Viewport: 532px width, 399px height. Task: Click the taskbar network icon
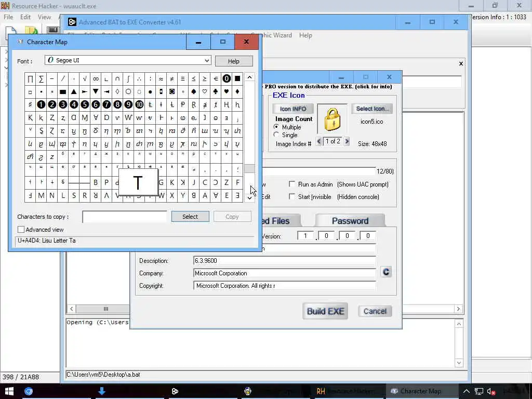[x=478, y=392]
